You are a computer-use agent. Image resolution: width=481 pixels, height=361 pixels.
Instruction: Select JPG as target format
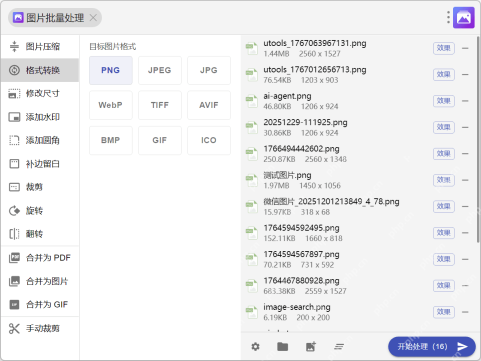[209, 70]
